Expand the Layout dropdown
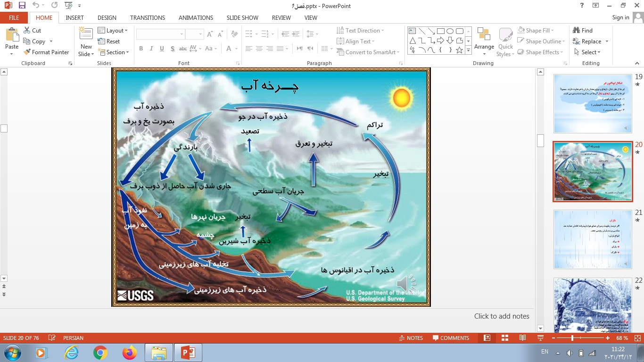644x362 pixels. [x=113, y=31]
